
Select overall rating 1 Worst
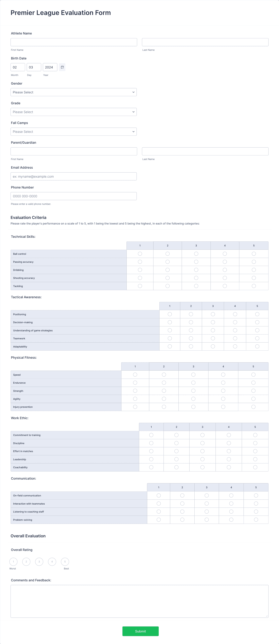click(x=13, y=562)
